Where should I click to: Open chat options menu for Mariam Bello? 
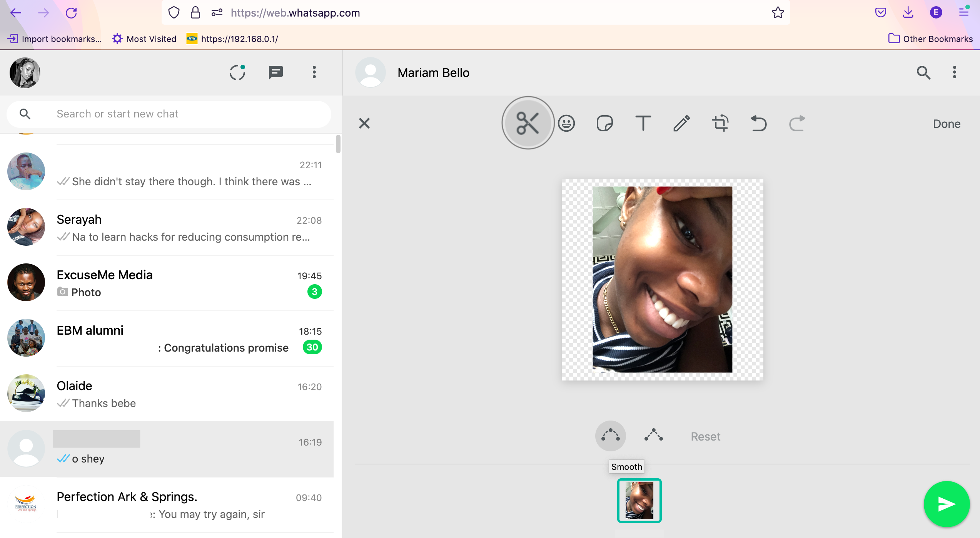pos(954,72)
